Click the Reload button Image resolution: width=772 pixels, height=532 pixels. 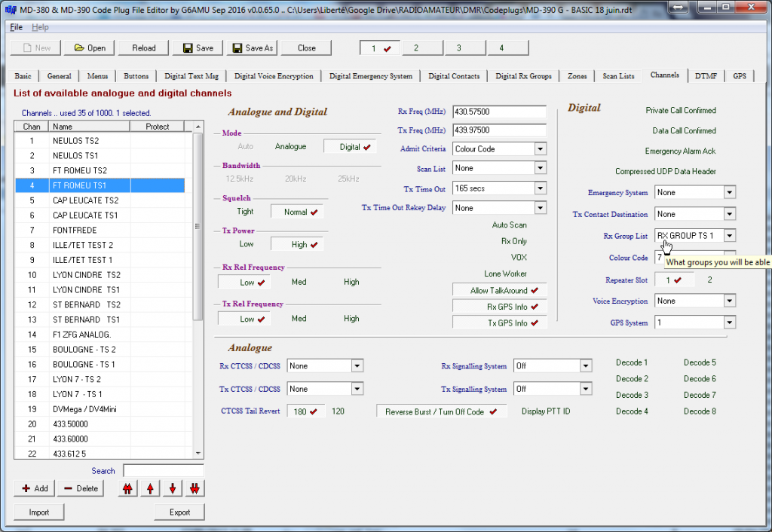tap(144, 47)
